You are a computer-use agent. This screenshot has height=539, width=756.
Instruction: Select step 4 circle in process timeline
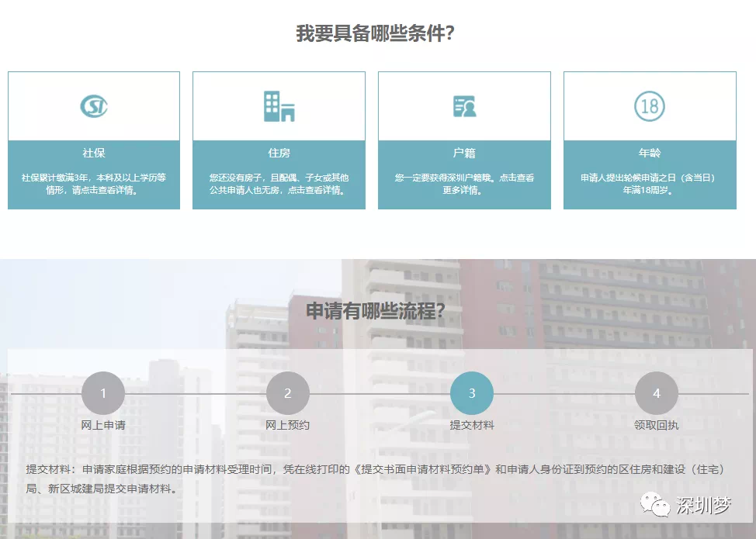(657, 393)
